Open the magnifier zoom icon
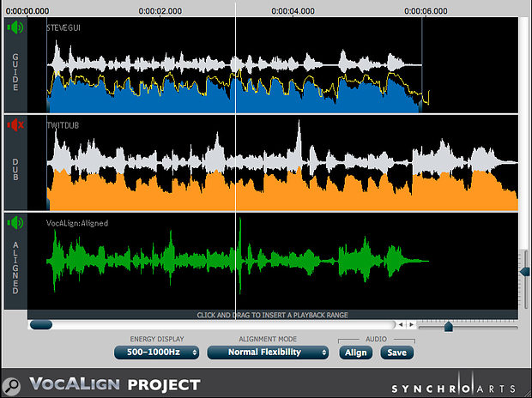Screen dimensions: 532x398 (x=11, y=386)
